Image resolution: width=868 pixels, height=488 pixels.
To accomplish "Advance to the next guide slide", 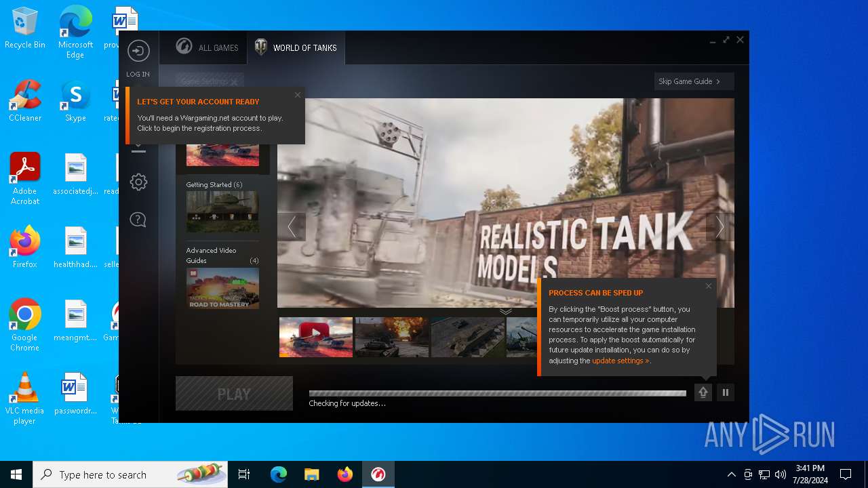I will (x=719, y=227).
